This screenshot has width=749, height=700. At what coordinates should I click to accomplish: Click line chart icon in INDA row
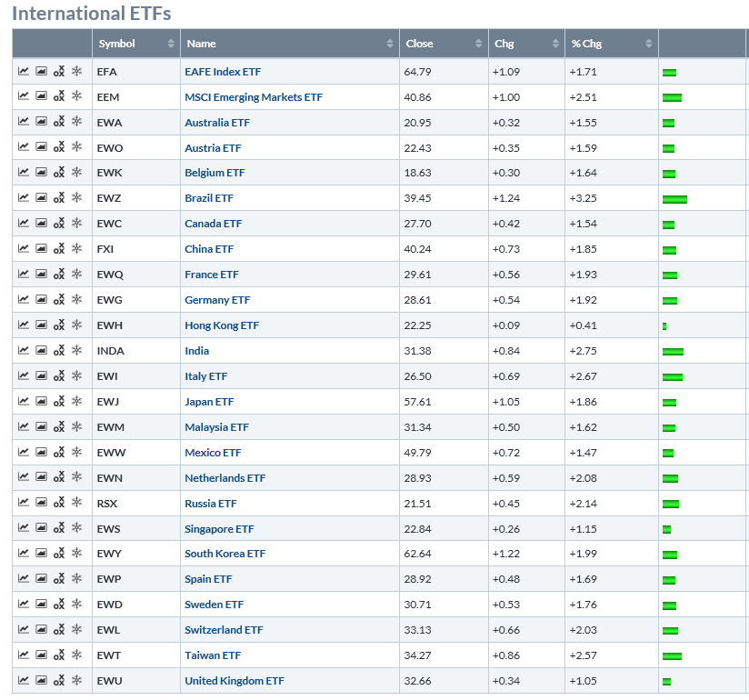[x=23, y=351]
